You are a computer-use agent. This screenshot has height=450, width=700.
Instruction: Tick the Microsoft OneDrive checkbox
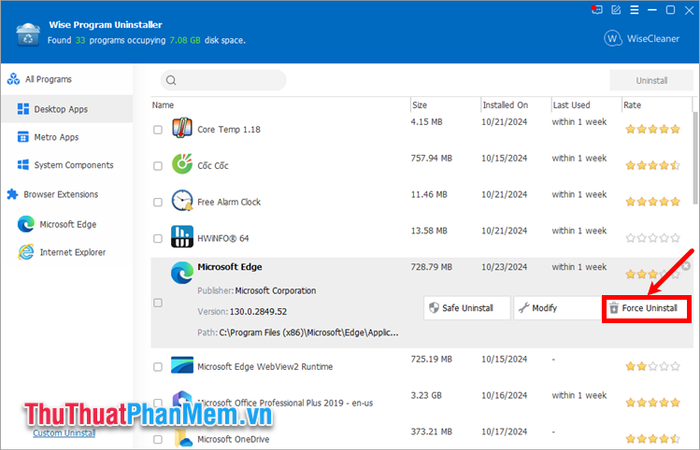pos(158,440)
